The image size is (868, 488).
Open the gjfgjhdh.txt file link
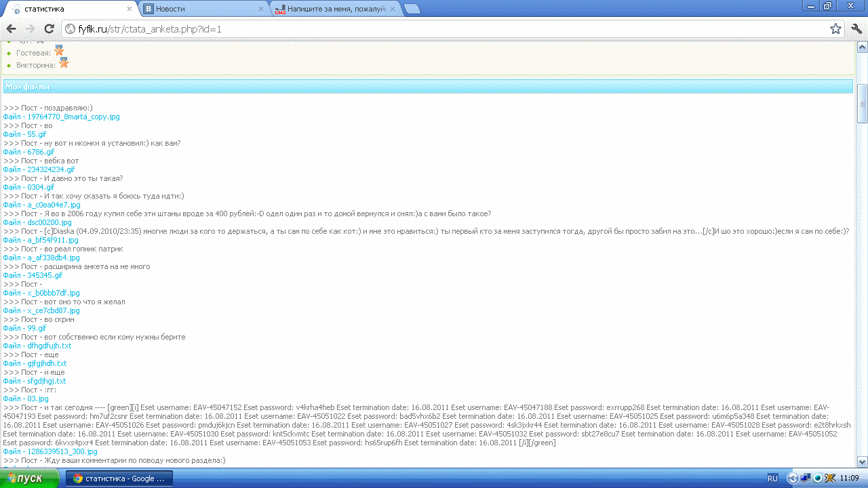[x=35, y=363]
